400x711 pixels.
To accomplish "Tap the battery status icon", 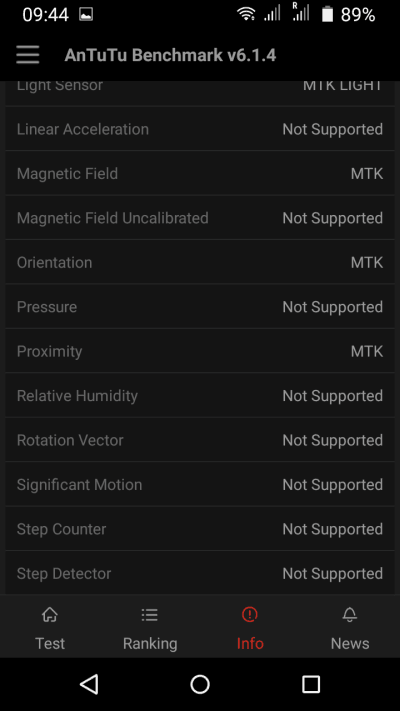I will coord(327,15).
